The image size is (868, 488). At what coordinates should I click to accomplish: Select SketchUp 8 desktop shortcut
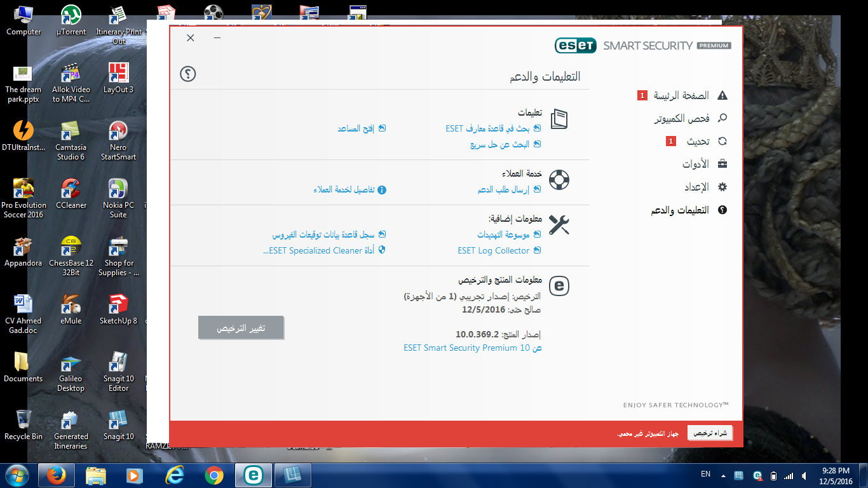[119, 309]
